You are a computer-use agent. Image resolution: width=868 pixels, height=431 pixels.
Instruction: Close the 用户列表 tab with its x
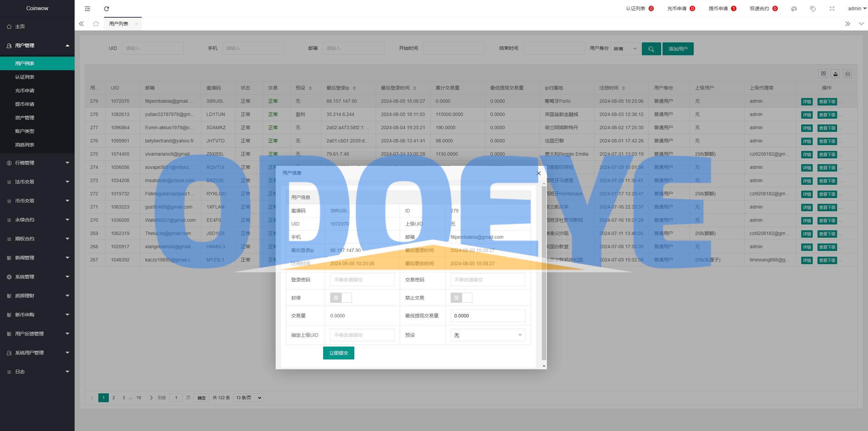[136, 24]
